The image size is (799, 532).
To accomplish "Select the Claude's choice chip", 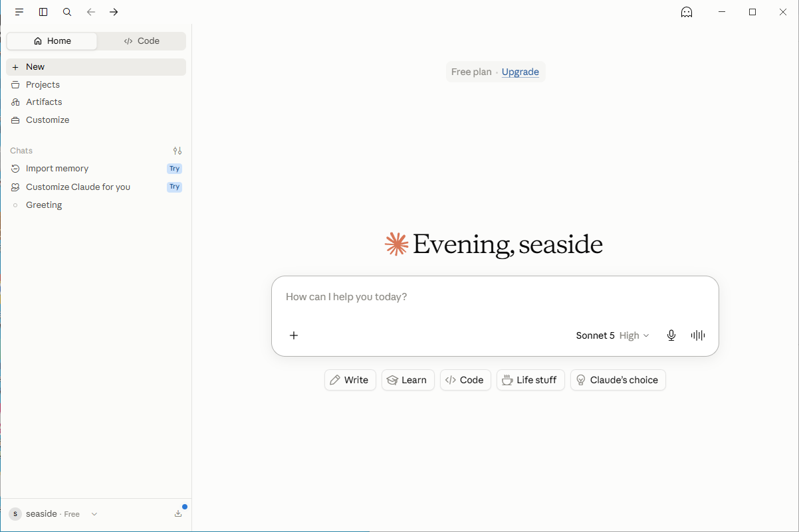I will coord(618,380).
